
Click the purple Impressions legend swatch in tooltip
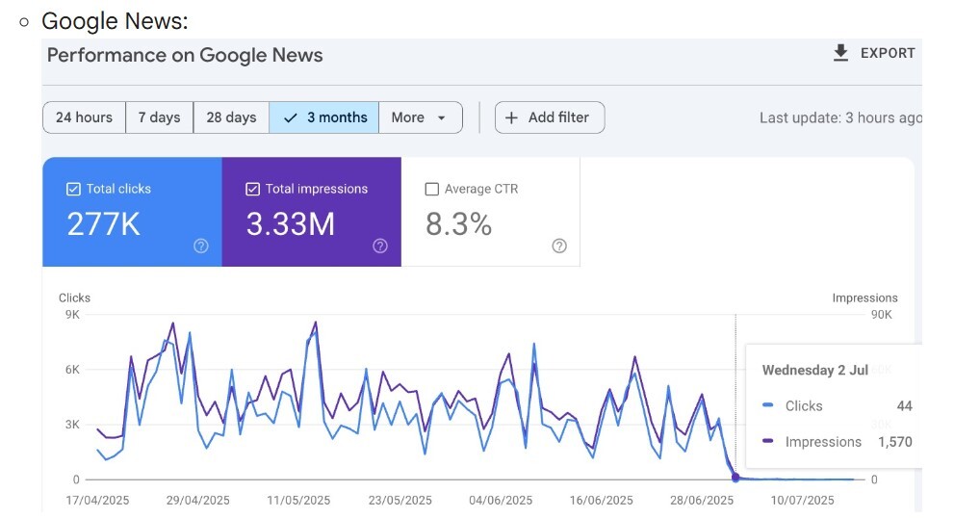click(x=768, y=441)
